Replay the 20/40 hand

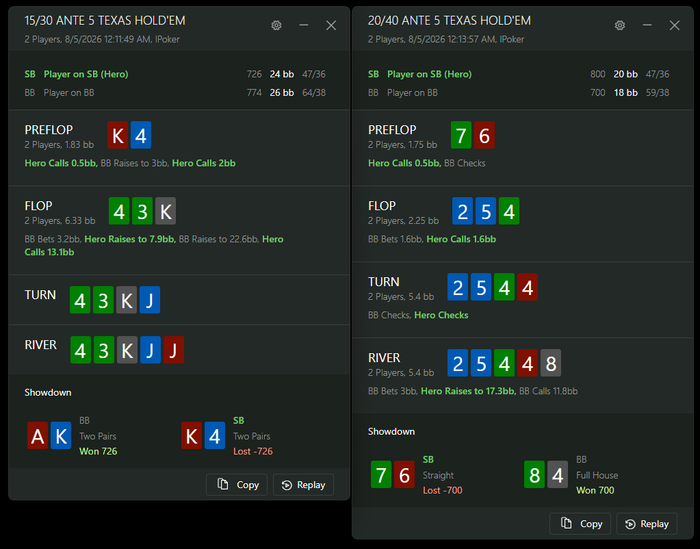click(x=647, y=524)
